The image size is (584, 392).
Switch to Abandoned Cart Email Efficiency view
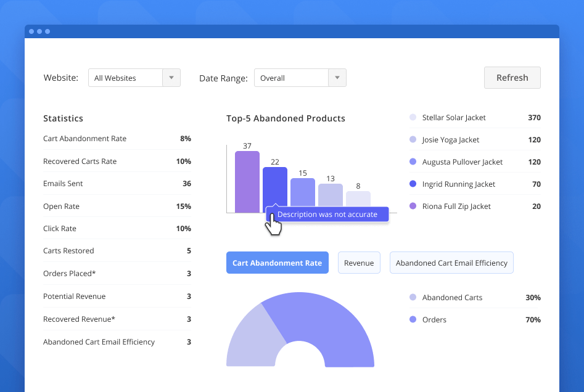451,262
